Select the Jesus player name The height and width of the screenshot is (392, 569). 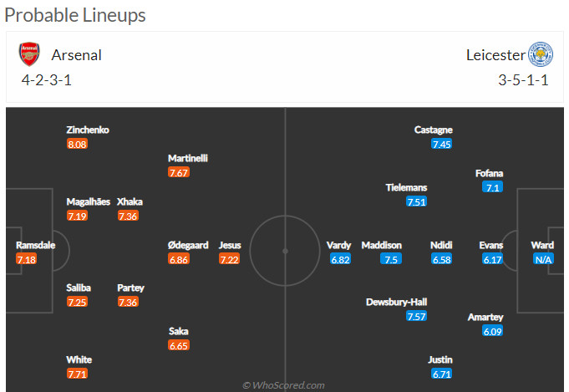click(230, 246)
